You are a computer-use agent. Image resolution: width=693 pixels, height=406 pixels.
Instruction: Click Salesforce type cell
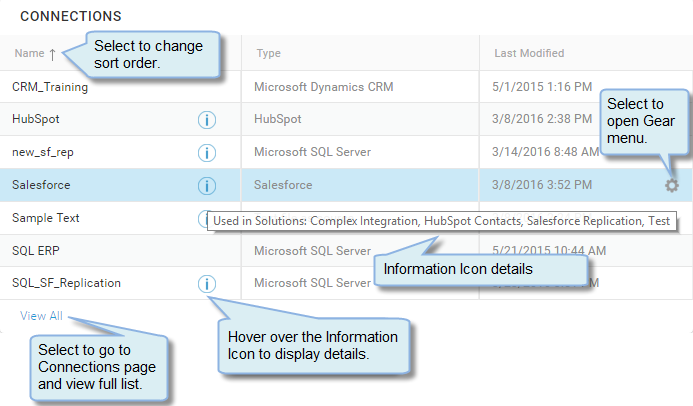tap(283, 185)
